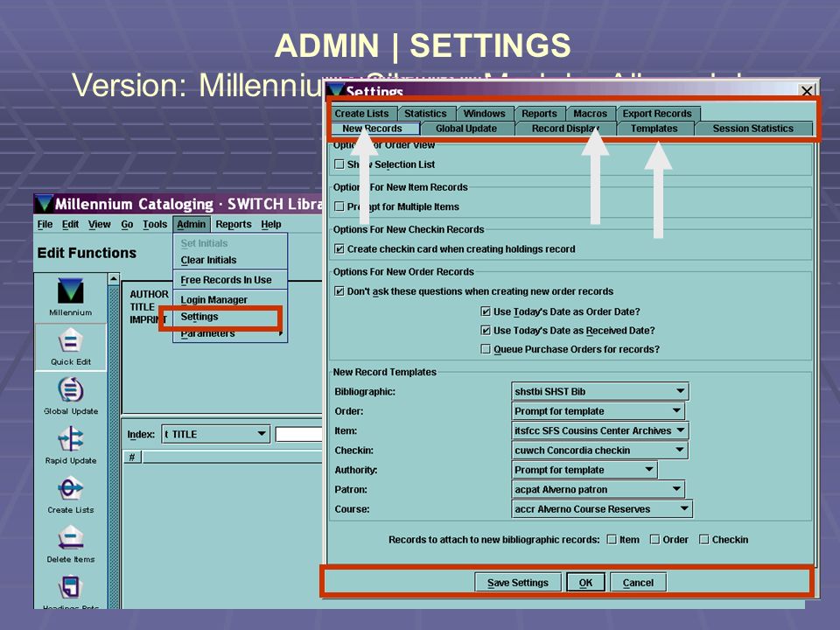Open the Authority template dropdown
Image resolution: width=840 pixels, height=630 pixels.
[584, 470]
